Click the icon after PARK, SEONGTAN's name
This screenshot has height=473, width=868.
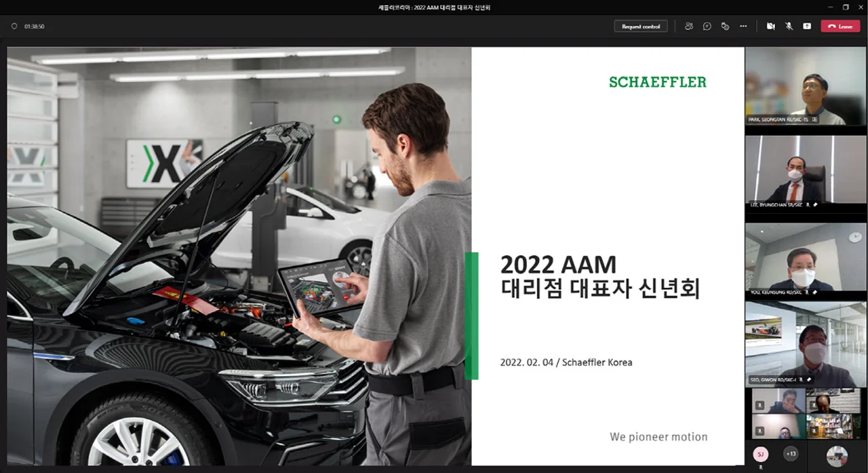(x=814, y=119)
